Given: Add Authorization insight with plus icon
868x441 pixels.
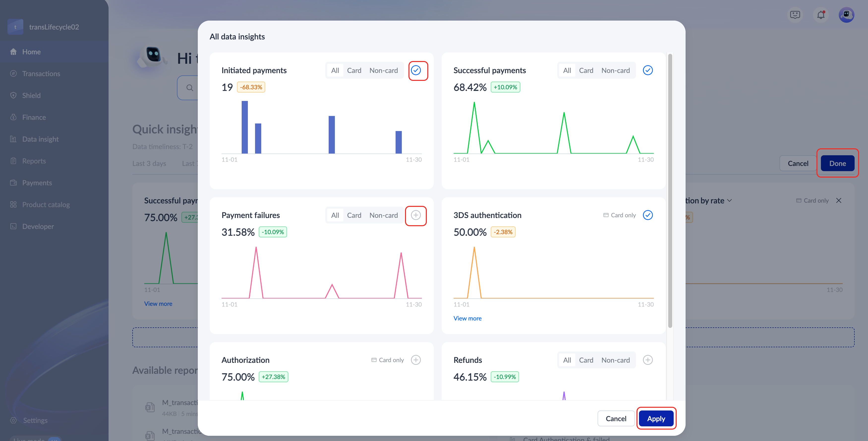Looking at the screenshot, I should coord(415,360).
